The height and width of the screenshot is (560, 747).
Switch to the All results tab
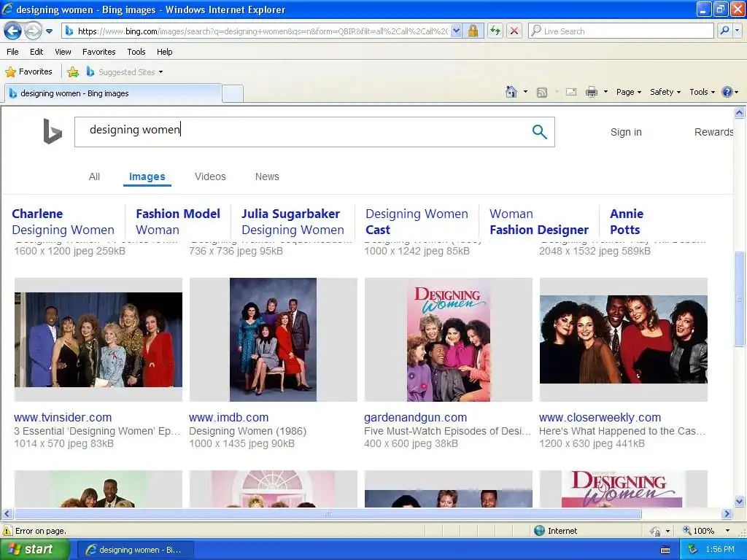coord(94,176)
